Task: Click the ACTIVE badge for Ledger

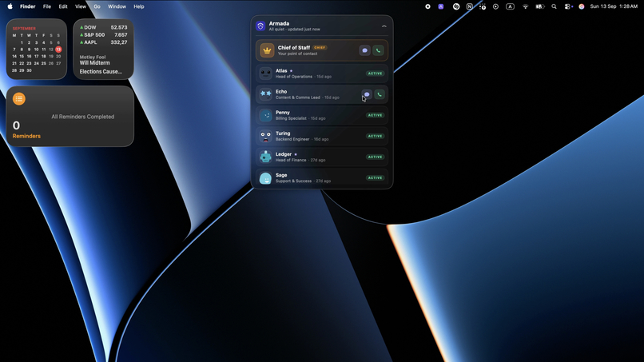Action: (375, 157)
